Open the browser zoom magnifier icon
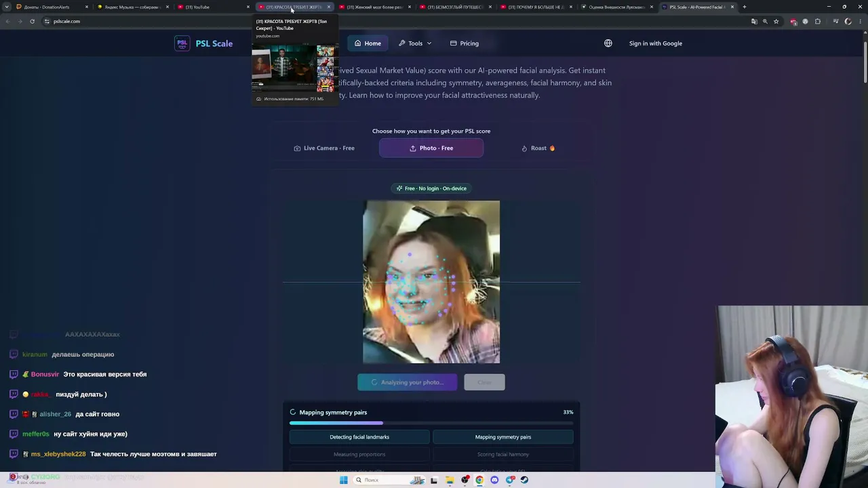868x488 pixels. (765, 21)
